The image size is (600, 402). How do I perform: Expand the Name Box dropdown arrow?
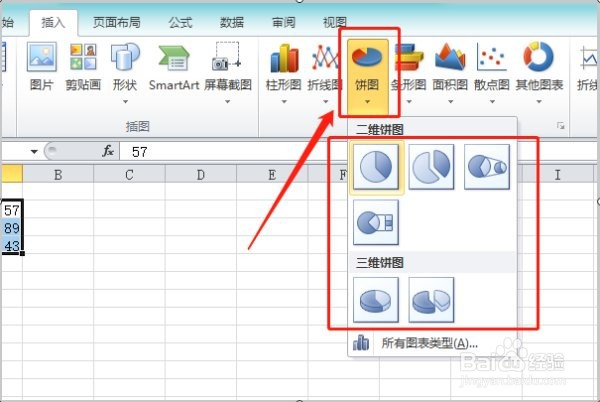tap(34, 151)
